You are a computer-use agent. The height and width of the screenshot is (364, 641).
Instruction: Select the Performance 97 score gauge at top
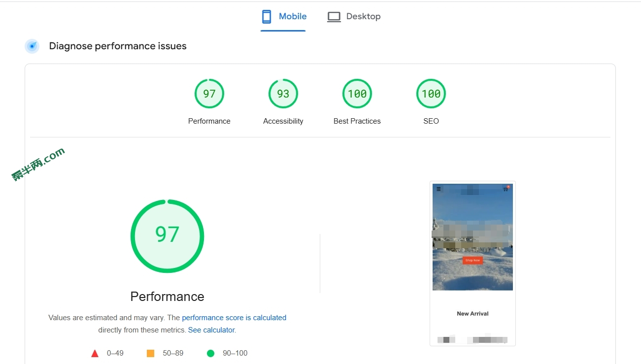(209, 94)
